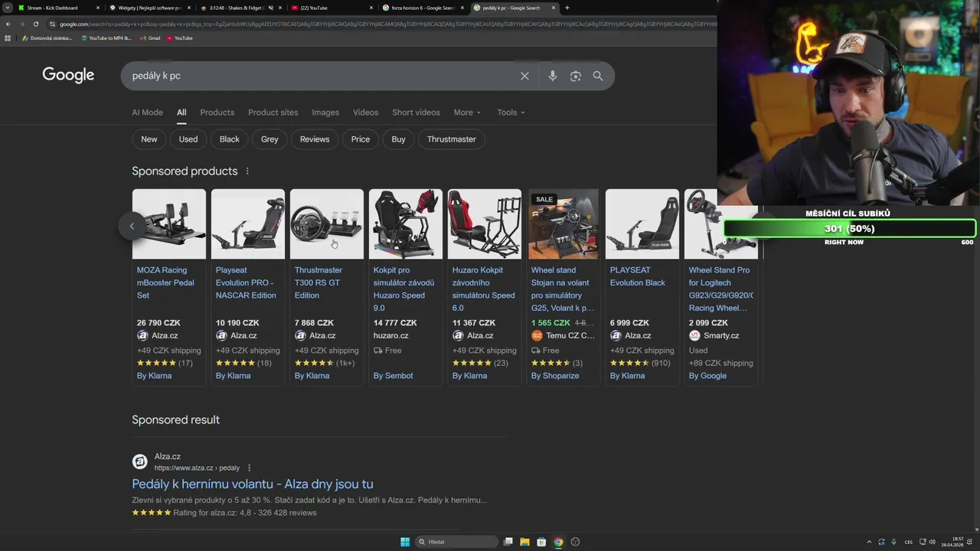Click the SALE Wheel stand product thumbnail
This screenshot has height=551, width=980.
563,224
